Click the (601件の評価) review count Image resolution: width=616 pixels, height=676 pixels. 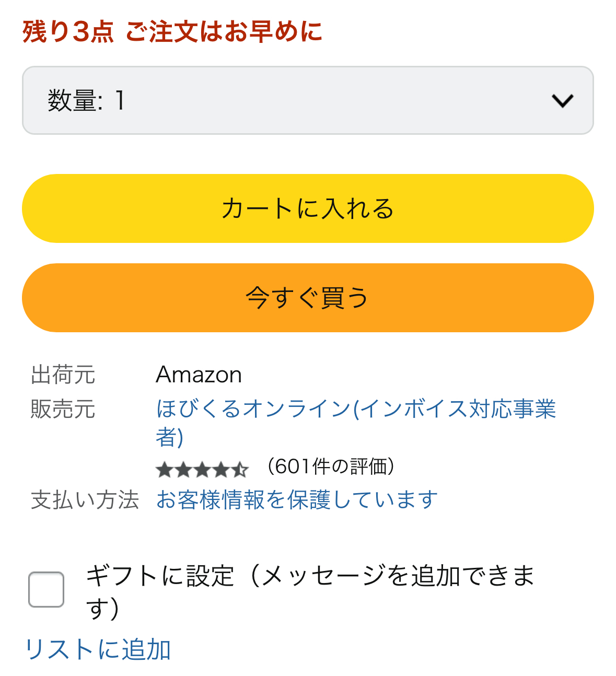pos(331,467)
